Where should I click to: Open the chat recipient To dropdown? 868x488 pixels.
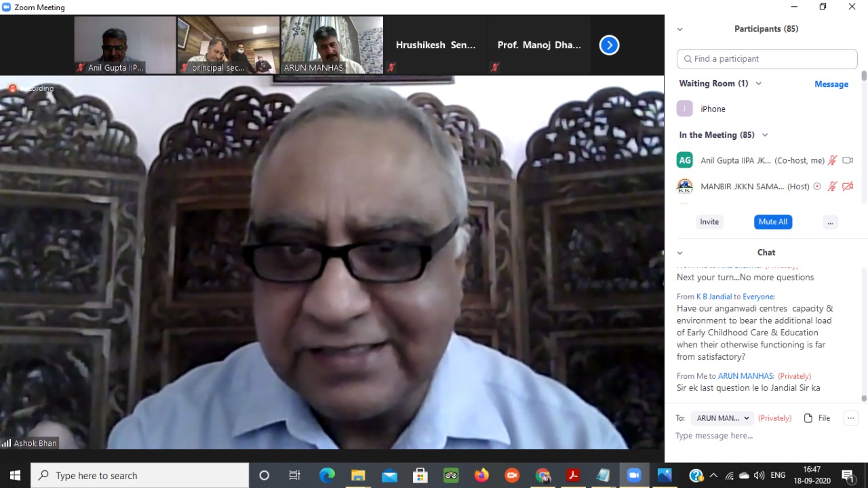pyautogui.click(x=722, y=418)
